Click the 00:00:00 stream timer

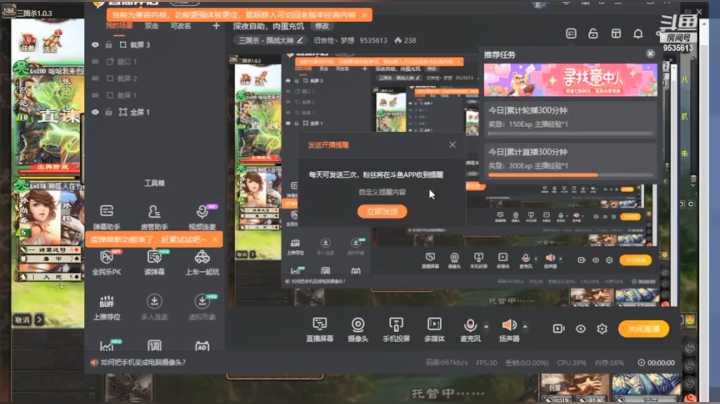click(x=661, y=363)
